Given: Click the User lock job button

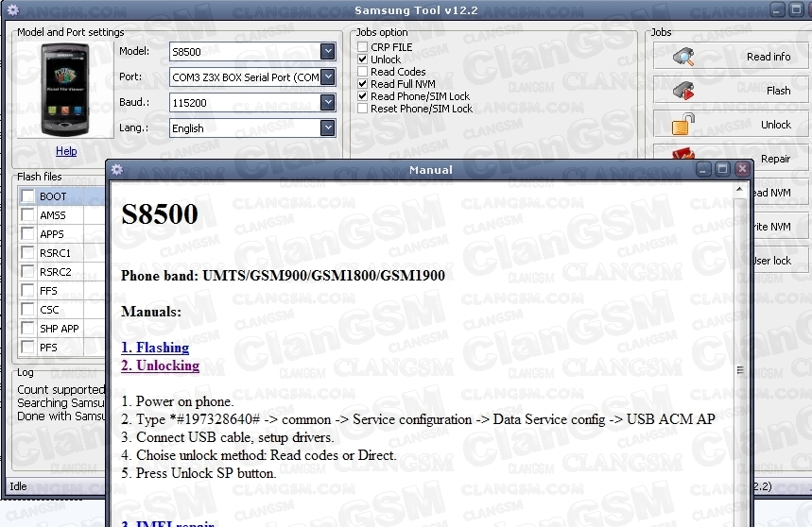Looking at the screenshot, I should pyautogui.click(x=781, y=261).
